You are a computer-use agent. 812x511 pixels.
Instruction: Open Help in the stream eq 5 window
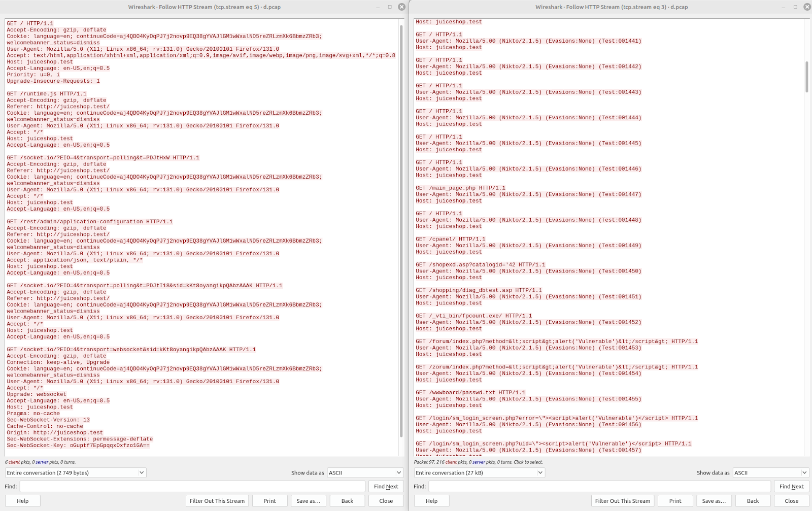pos(23,501)
